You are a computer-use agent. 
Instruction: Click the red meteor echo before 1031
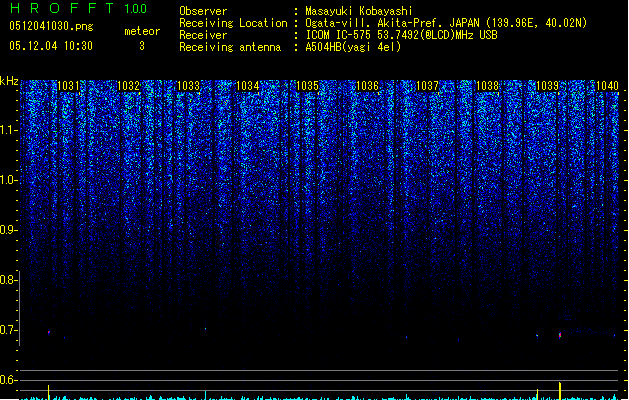pos(49,332)
